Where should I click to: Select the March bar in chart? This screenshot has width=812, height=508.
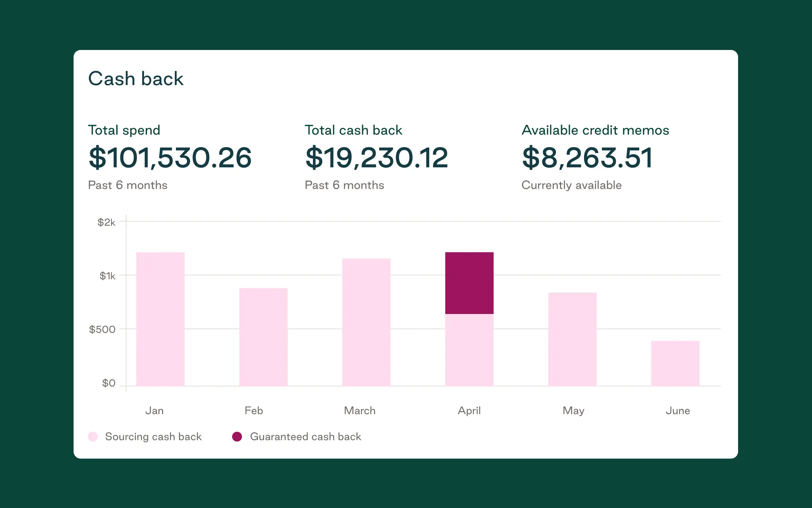[366, 322]
